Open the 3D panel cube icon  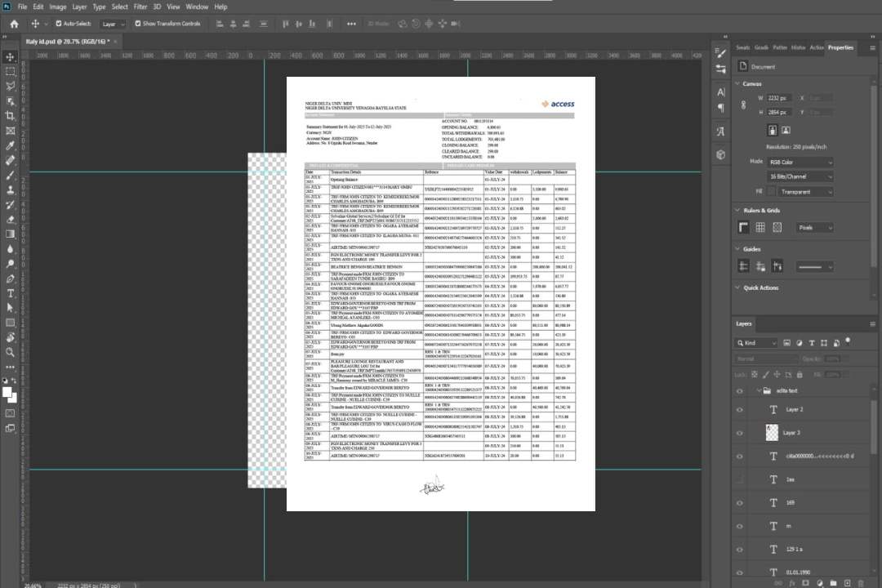(x=721, y=154)
